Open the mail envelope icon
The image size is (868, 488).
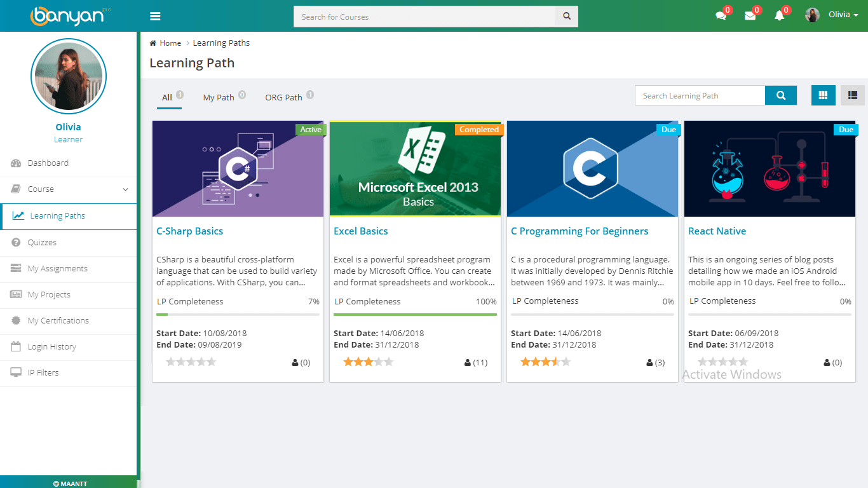click(750, 16)
